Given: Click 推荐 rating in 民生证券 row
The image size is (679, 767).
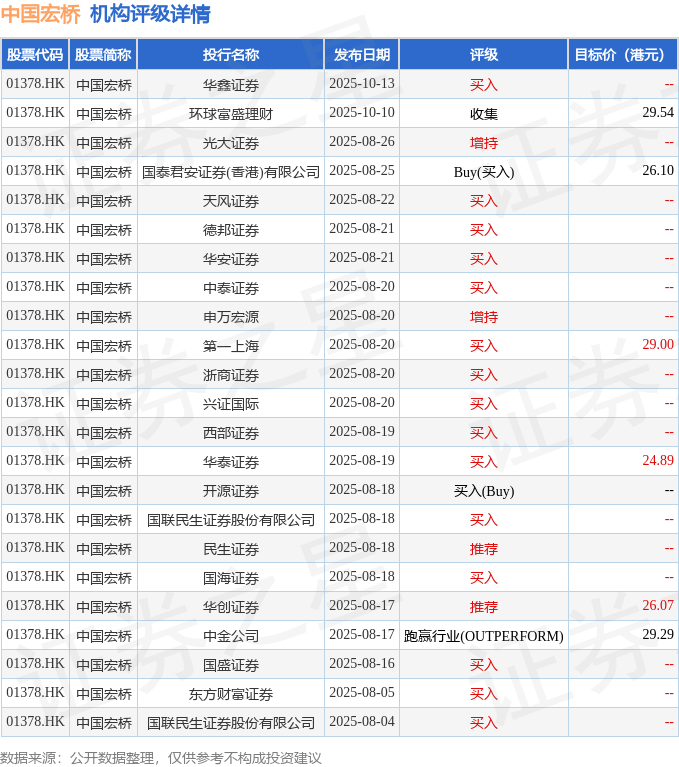Looking at the screenshot, I should coord(484,549).
